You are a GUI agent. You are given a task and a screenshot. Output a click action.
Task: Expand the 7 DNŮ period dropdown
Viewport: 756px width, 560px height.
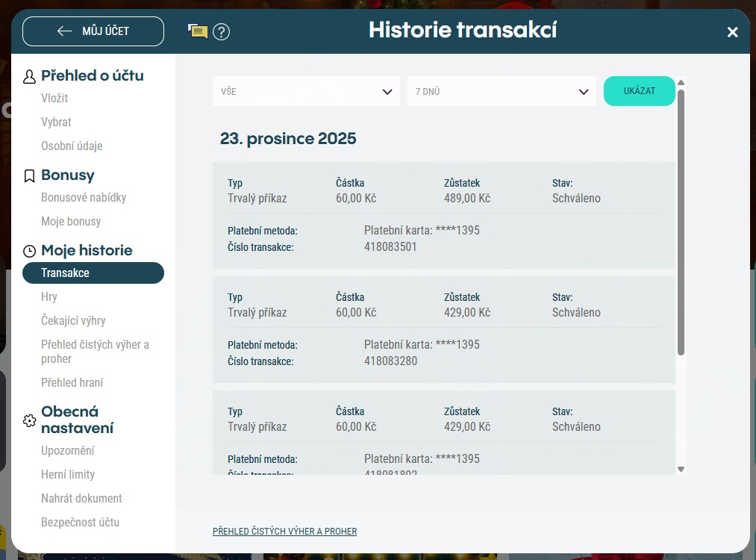(501, 91)
